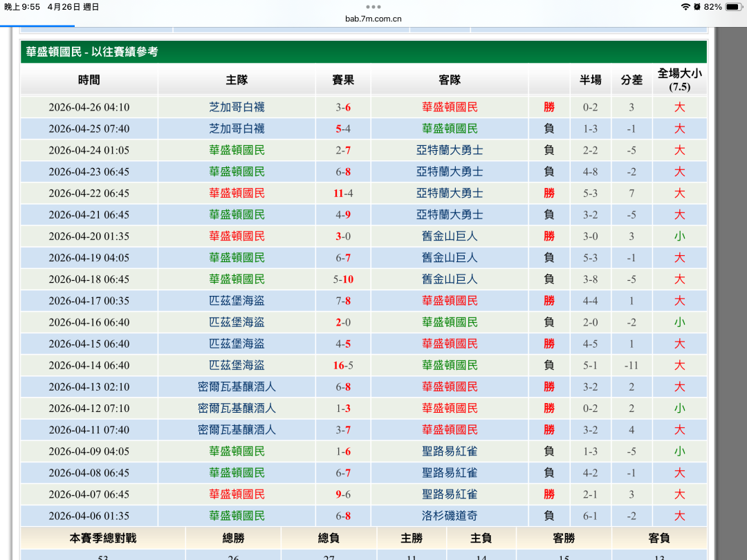Open 舊金山巨人 in the 04-20 01:35 row

click(450, 236)
